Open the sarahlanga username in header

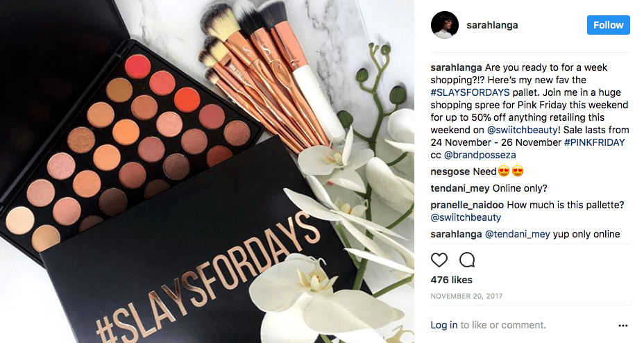click(492, 25)
